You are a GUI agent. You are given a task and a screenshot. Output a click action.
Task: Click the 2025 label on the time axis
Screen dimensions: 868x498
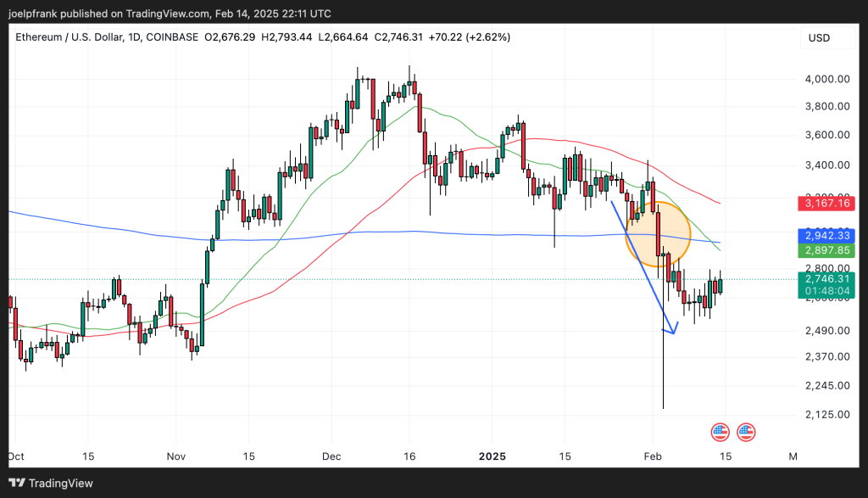click(x=492, y=456)
